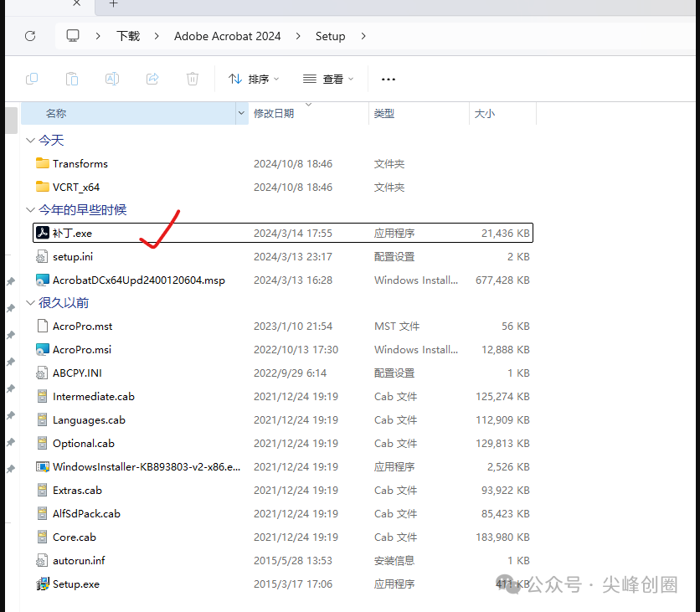
Task: Go to 下载 in the breadcrumb path
Action: (128, 36)
